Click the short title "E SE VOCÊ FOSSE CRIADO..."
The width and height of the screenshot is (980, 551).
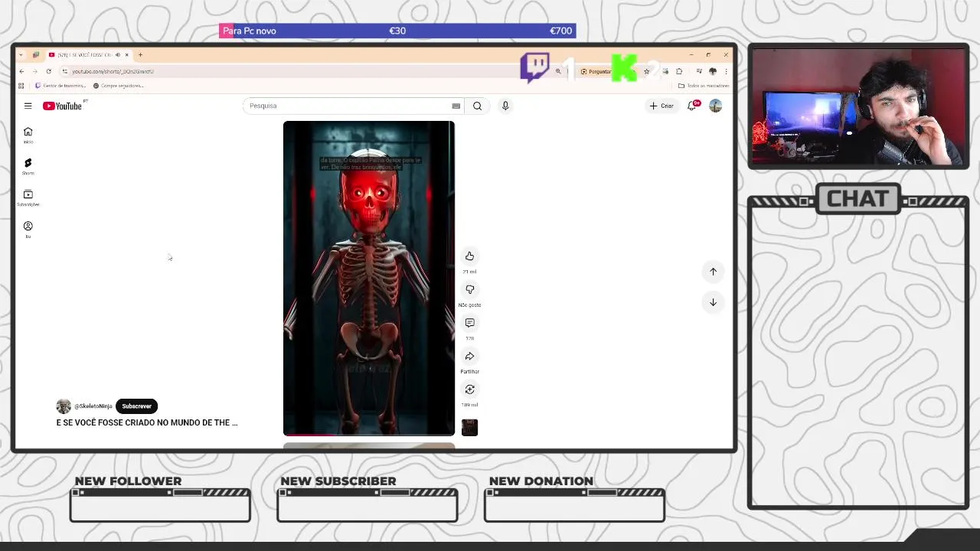click(147, 422)
